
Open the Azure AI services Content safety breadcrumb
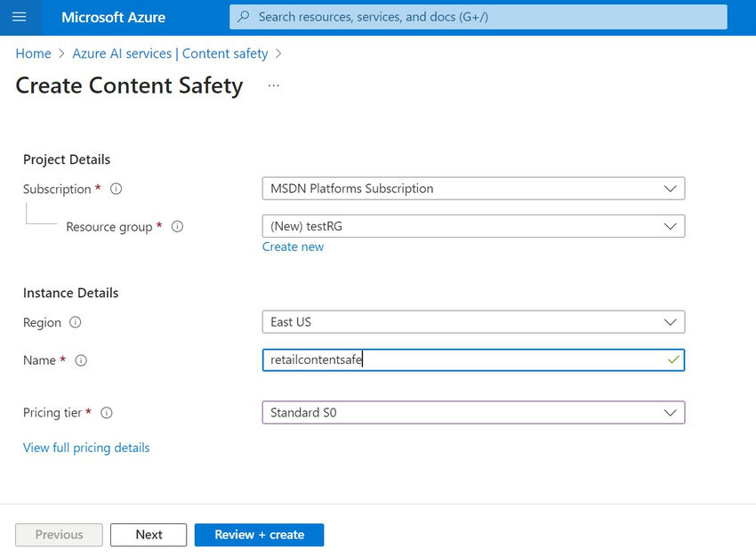(x=169, y=53)
